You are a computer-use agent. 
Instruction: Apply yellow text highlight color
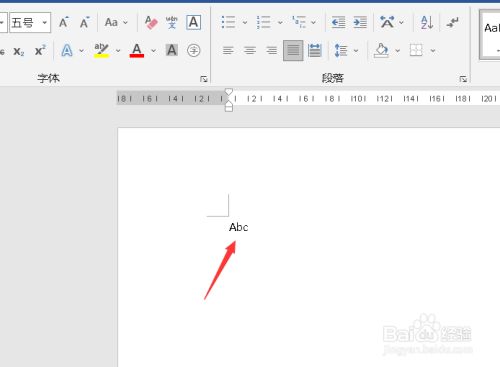click(x=101, y=51)
